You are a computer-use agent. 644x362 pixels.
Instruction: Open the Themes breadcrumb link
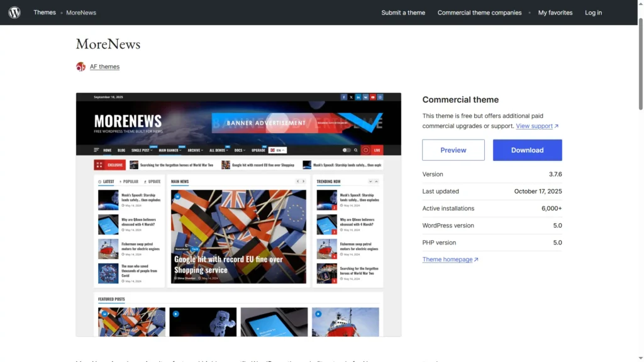(x=45, y=13)
